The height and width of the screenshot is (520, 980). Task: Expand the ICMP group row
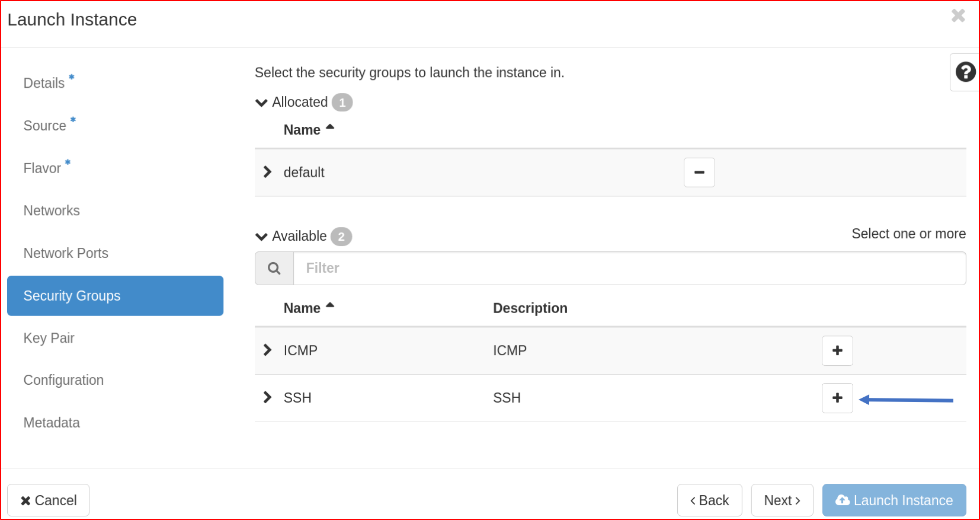(x=268, y=350)
